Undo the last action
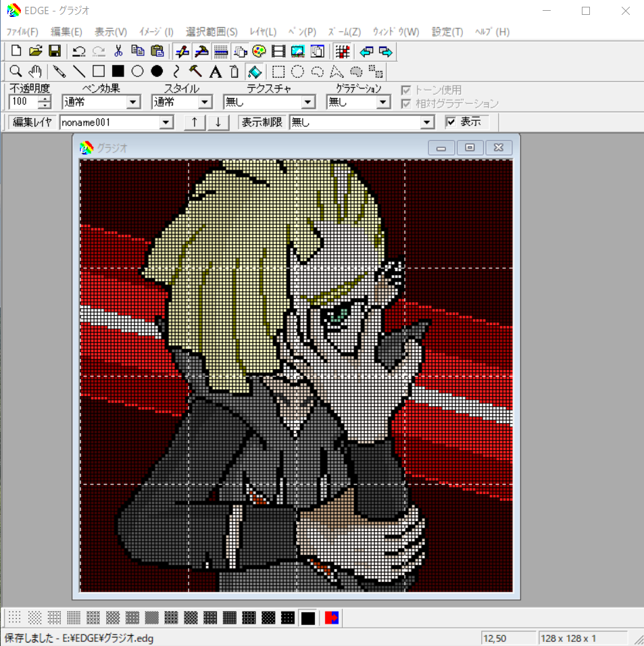Viewport: 644px width, 646px height. [x=78, y=51]
